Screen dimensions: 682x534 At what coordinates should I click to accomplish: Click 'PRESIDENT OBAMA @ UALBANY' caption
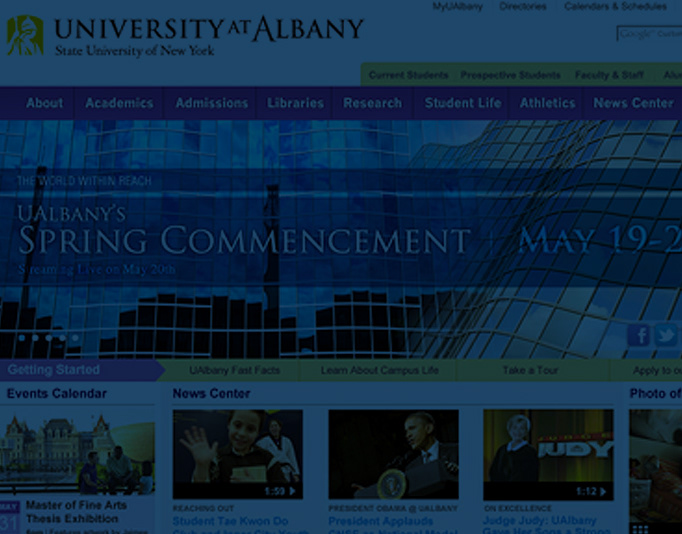click(x=393, y=508)
